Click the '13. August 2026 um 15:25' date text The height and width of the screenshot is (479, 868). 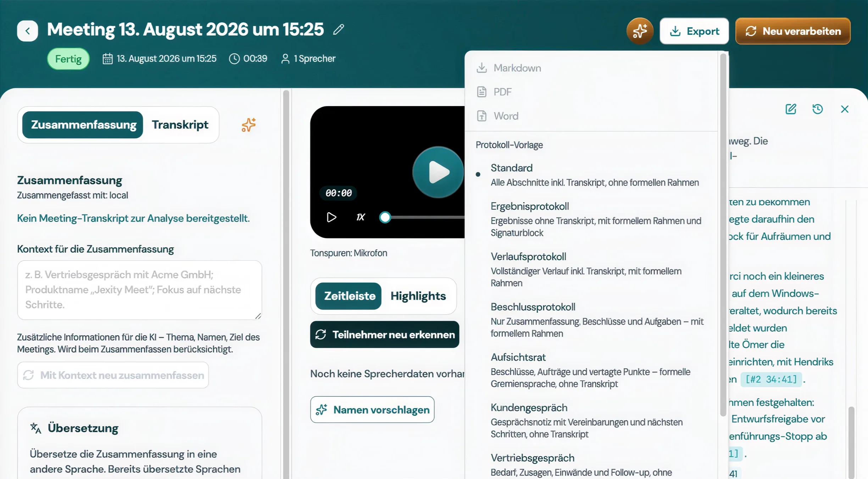[166, 59]
